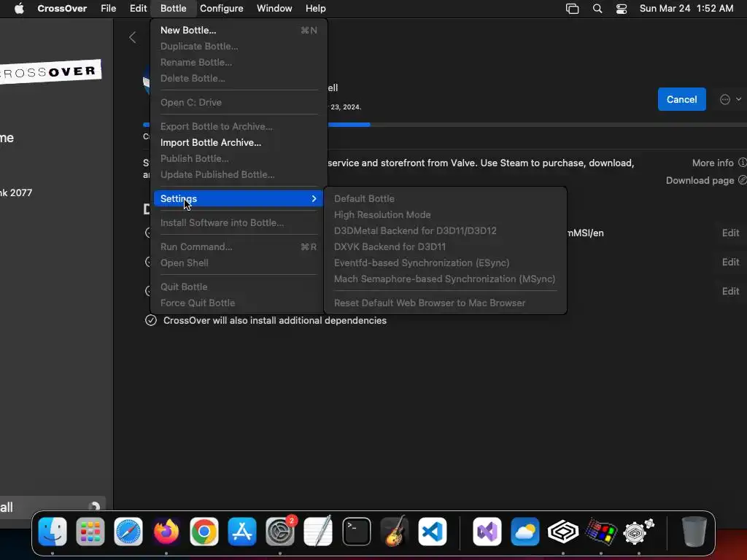Launch Visual Studio Code from the dock
Screen dimensions: 747x560
(433, 531)
